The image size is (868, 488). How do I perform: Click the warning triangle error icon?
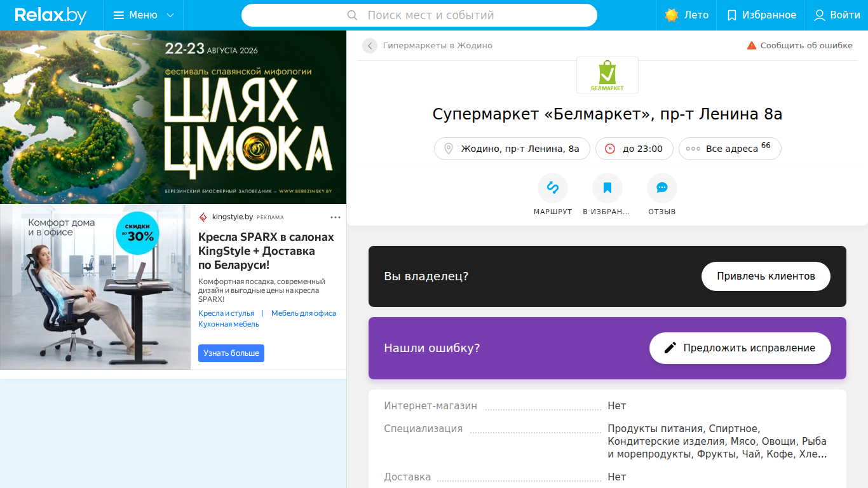click(x=752, y=46)
